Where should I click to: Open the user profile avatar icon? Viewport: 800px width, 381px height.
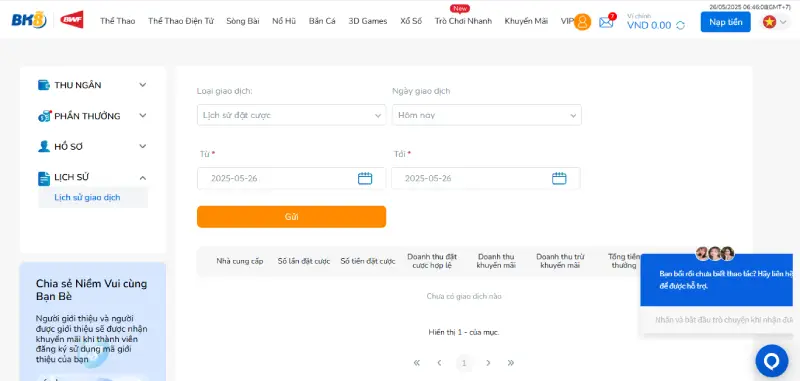[x=582, y=22]
